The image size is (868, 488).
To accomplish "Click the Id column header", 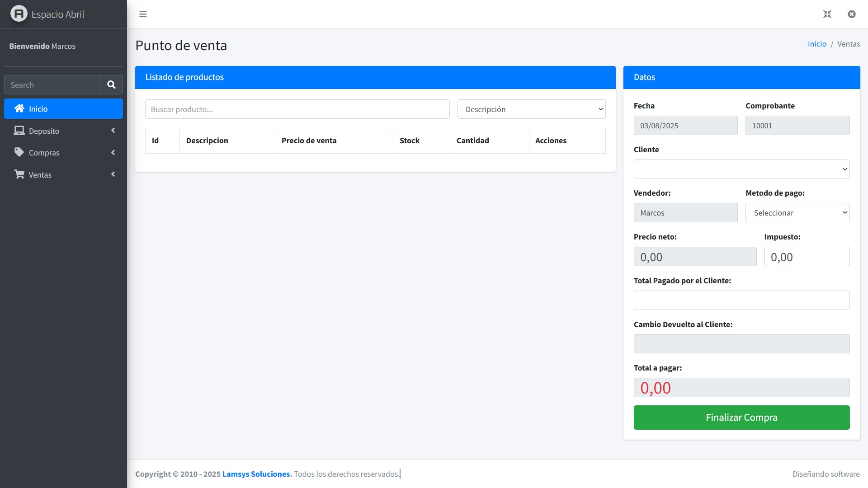I will click(x=162, y=141).
